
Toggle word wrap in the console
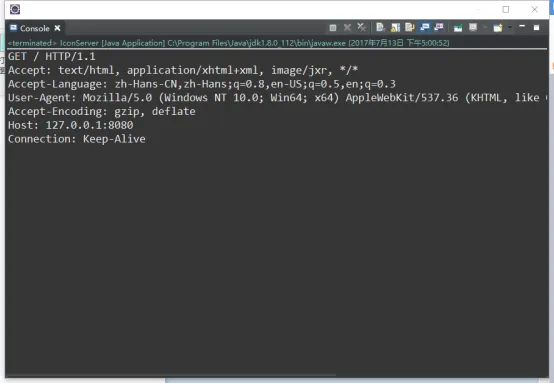[410, 27]
